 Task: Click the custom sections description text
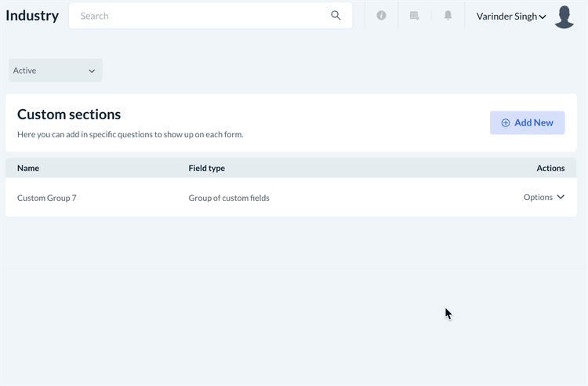pyautogui.click(x=130, y=135)
